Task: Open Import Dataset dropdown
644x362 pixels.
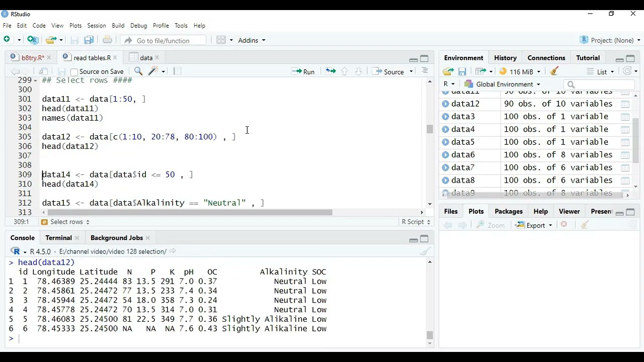Action: tap(484, 71)
